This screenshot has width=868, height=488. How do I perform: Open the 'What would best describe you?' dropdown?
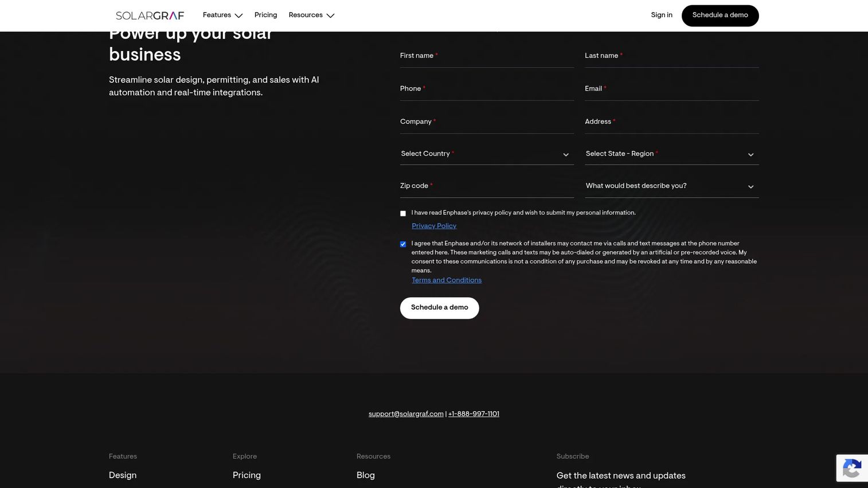click(x=672, y=186)
